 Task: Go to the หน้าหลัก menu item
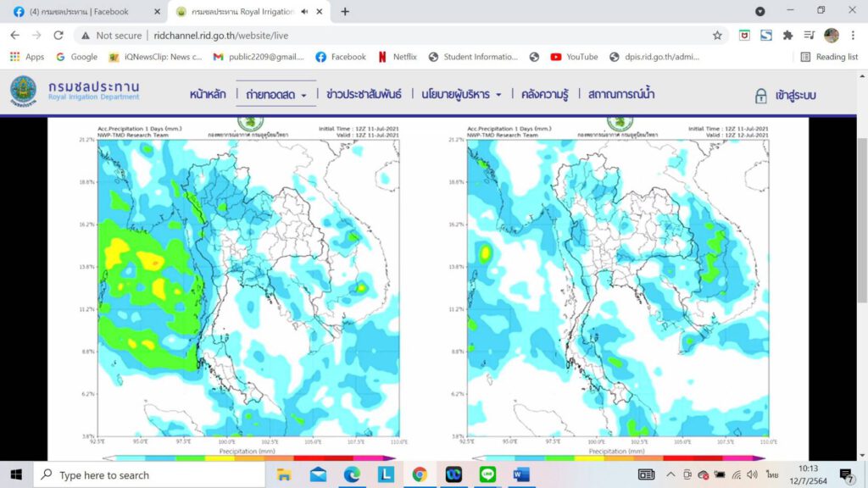click(208, 95)
